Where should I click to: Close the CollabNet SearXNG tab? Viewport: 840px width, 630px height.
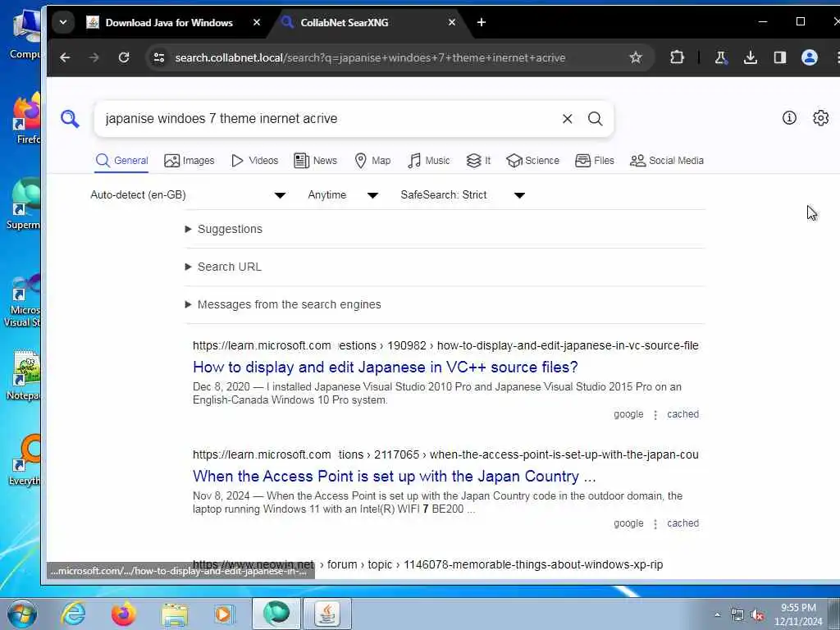(x=452, y=22)
